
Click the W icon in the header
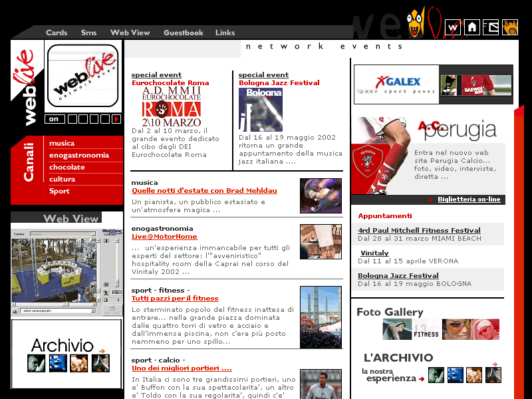pos(453,27)
